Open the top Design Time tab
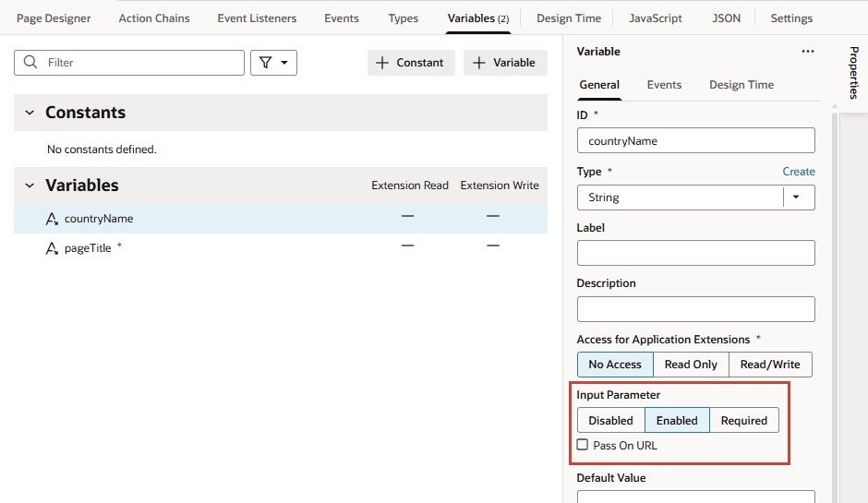 tap(569, 18)
